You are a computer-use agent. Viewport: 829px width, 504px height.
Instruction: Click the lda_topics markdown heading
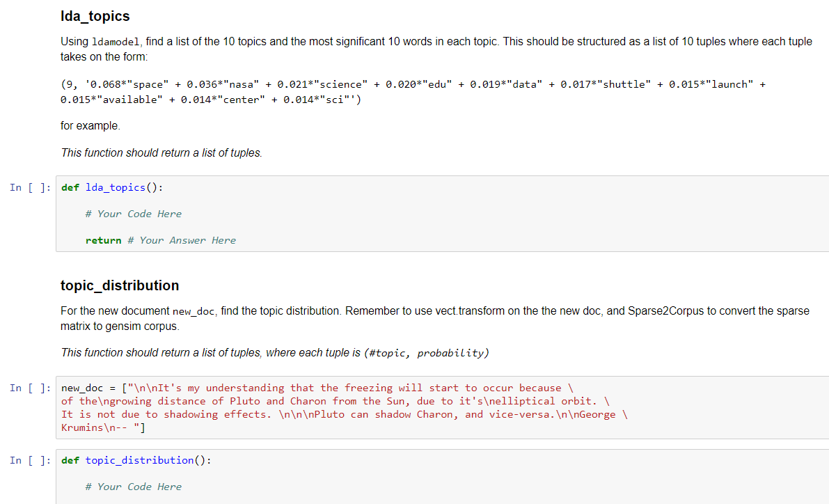coord(95,15)
